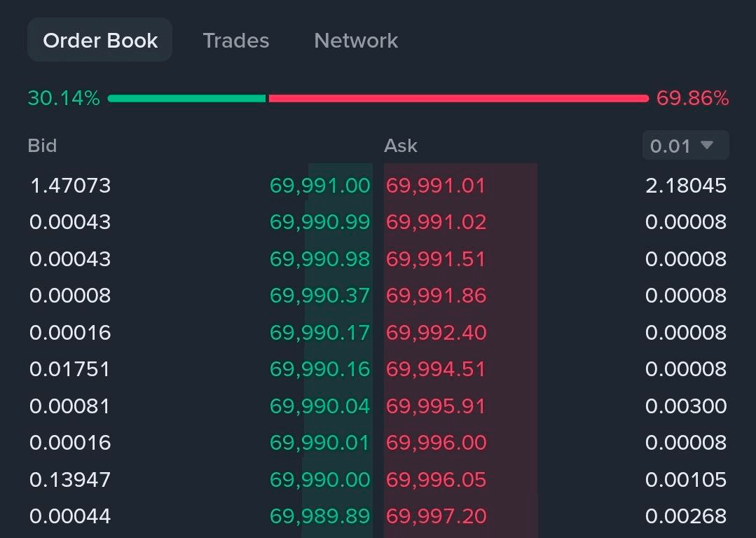Open the Network tab
The image size is (756, 538).
point(356,41)
